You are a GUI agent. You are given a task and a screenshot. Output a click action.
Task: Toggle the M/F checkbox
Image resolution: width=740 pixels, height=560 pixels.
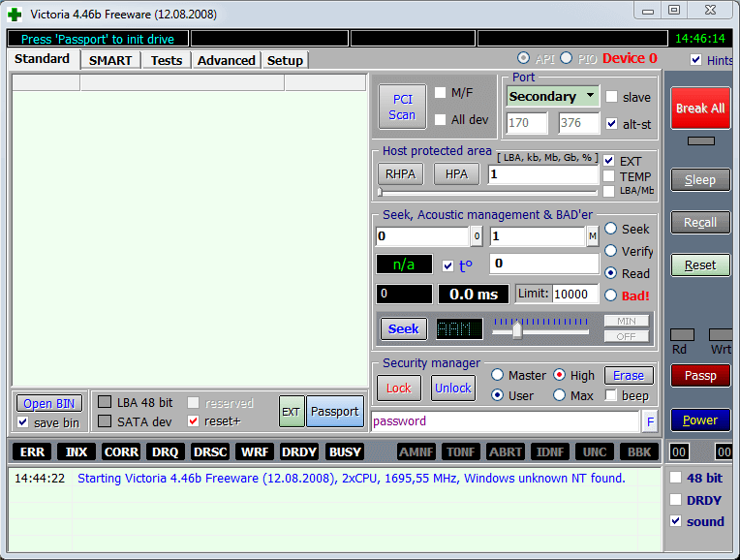click(440, 93)
